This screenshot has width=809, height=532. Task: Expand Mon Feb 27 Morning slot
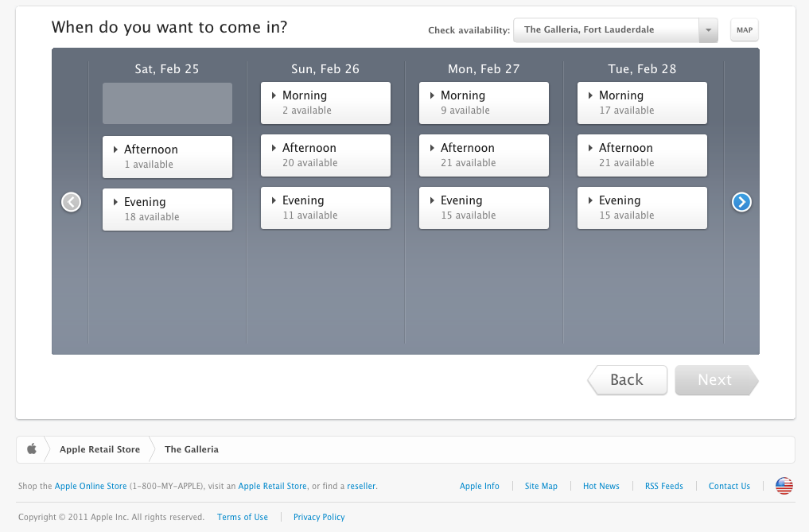484,103
